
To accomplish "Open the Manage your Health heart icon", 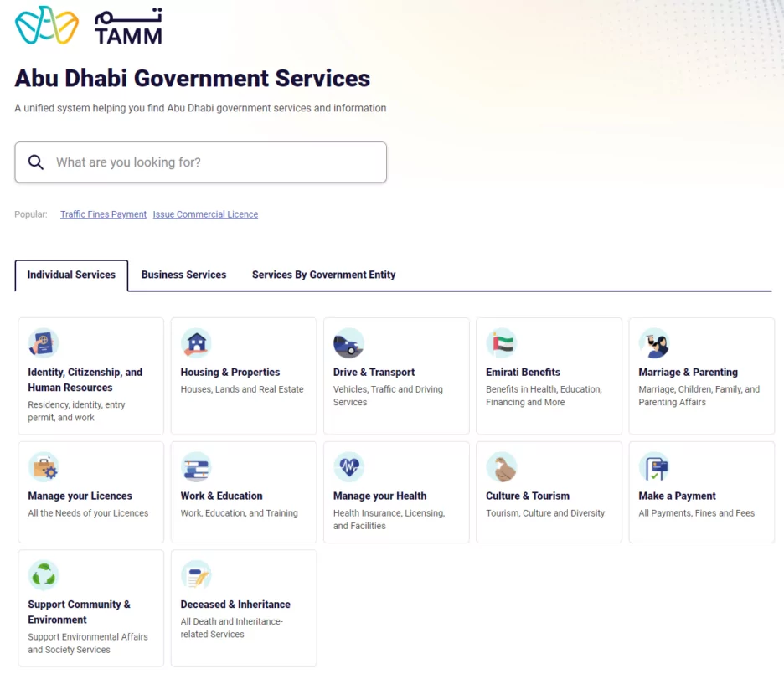I will click(x=348, y=467).
